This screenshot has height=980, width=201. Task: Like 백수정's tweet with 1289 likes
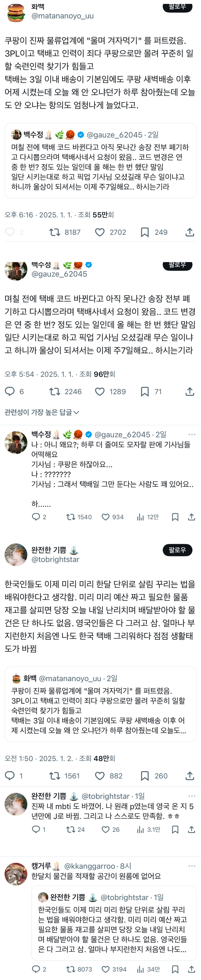[x=100, y=392]
